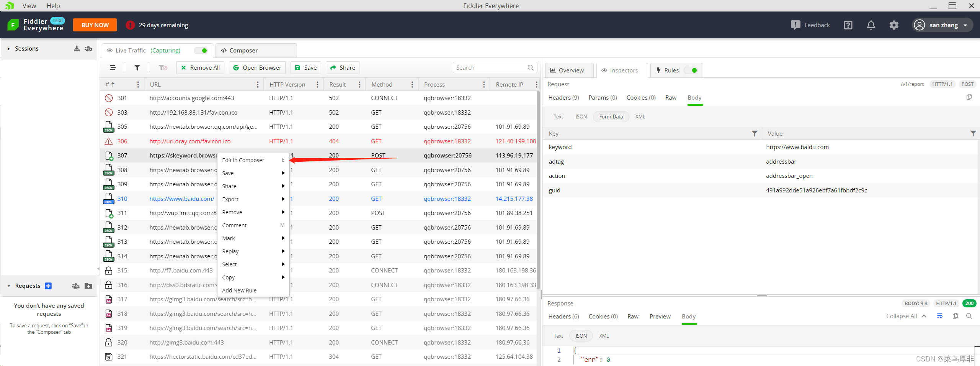
Task: Choose Add New Rule from the context menu
Action: tap(253, 291)
